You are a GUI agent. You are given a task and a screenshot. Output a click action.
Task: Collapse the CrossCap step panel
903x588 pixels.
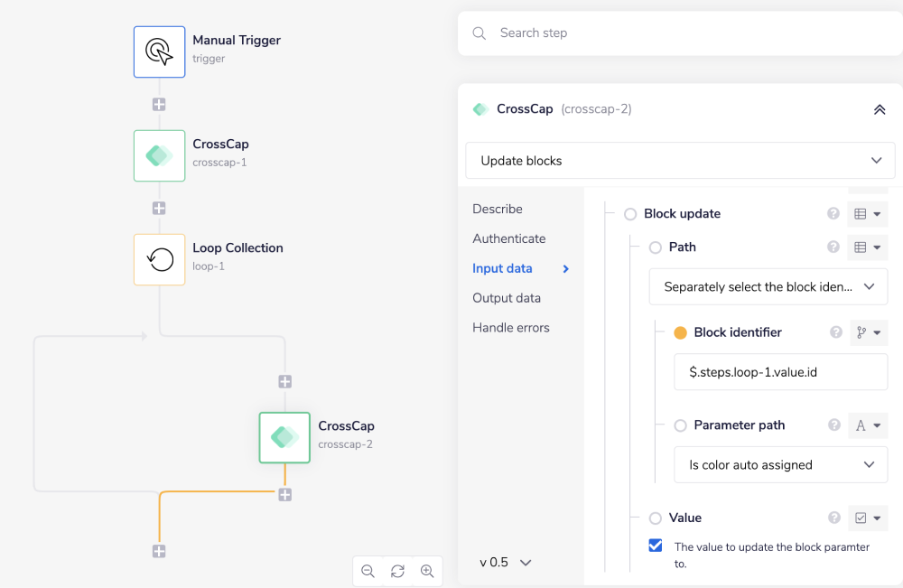[x=879, y=109]
